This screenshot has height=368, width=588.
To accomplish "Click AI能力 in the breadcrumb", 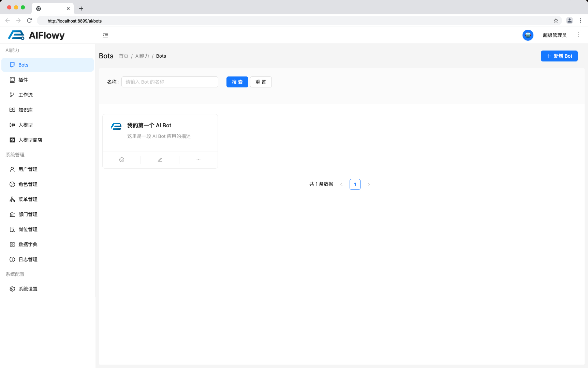I will point(142,56).
